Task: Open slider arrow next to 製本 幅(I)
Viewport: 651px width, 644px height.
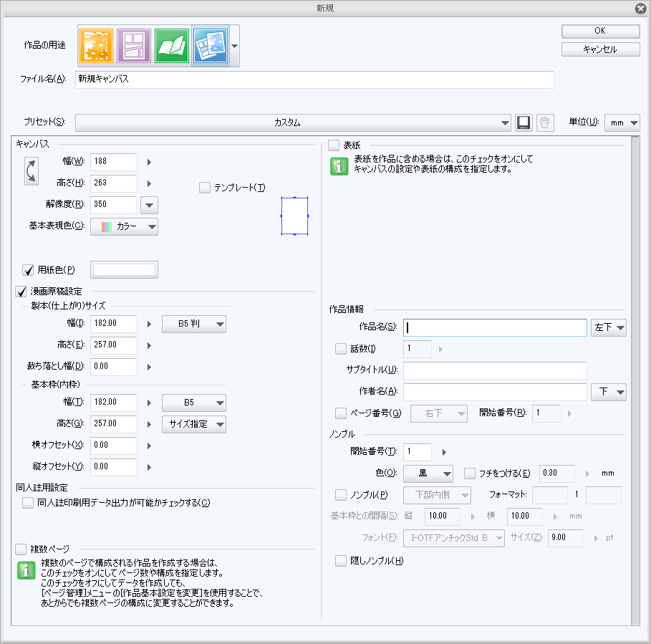Action: point(149,324)
